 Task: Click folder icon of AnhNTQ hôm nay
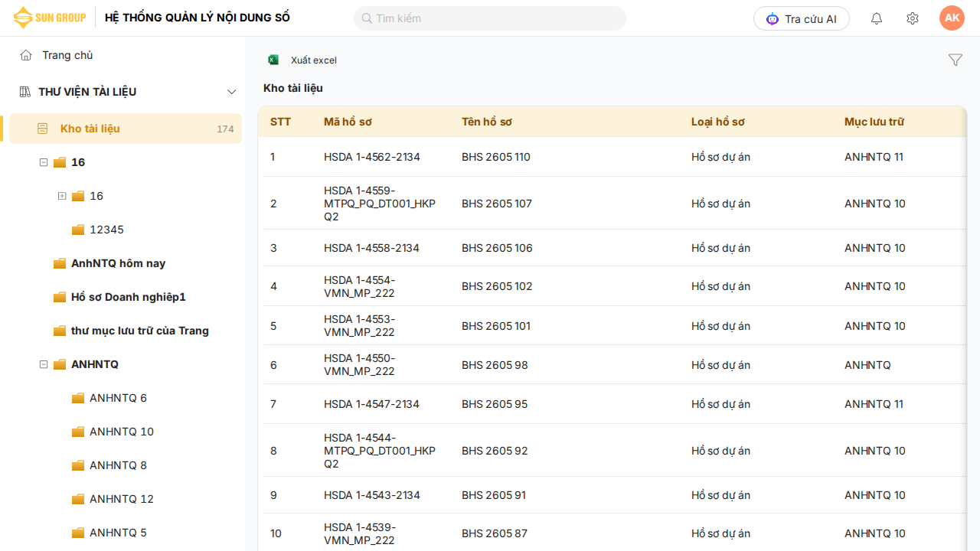[60, 263]
